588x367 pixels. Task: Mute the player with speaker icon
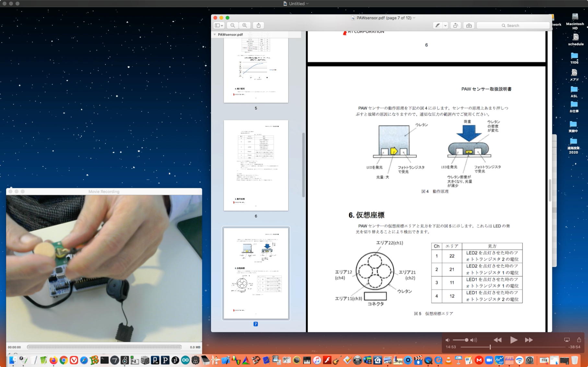(x=448, y=340)
